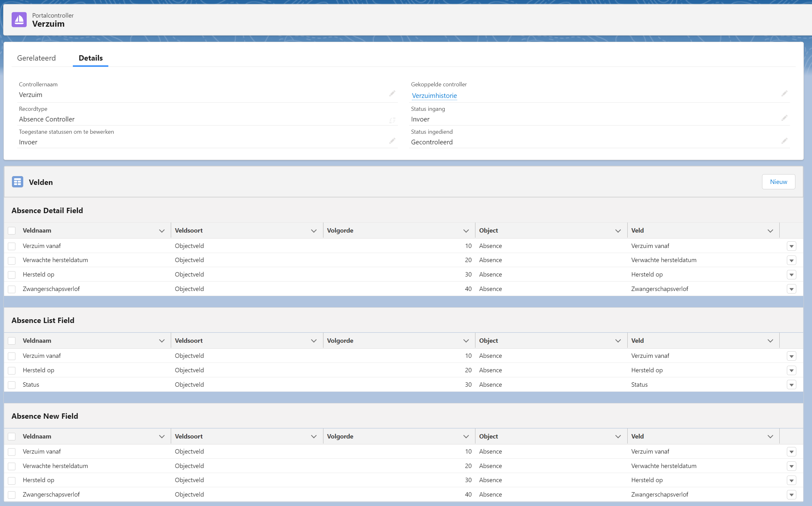Open row menu for Detail Hersteld op

click(791, 275)
